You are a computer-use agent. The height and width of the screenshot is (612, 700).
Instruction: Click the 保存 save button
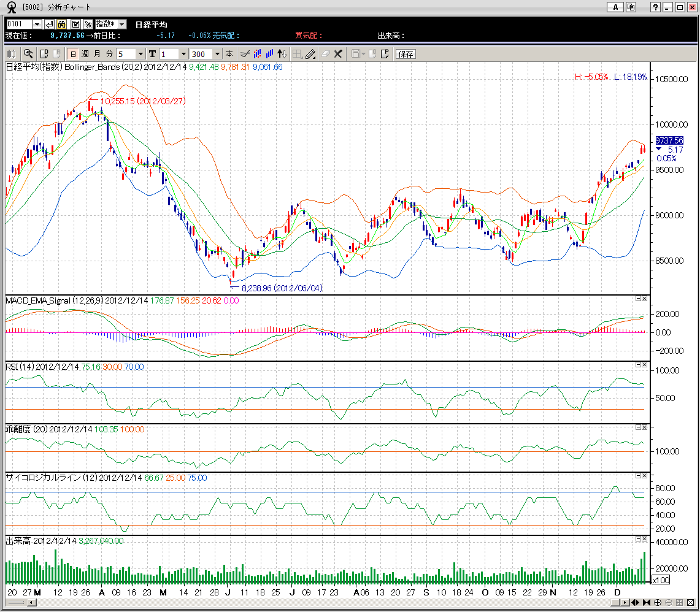point(406,54)
